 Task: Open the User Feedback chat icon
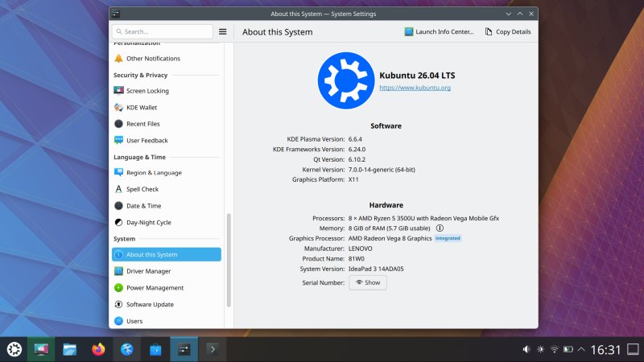118,140
